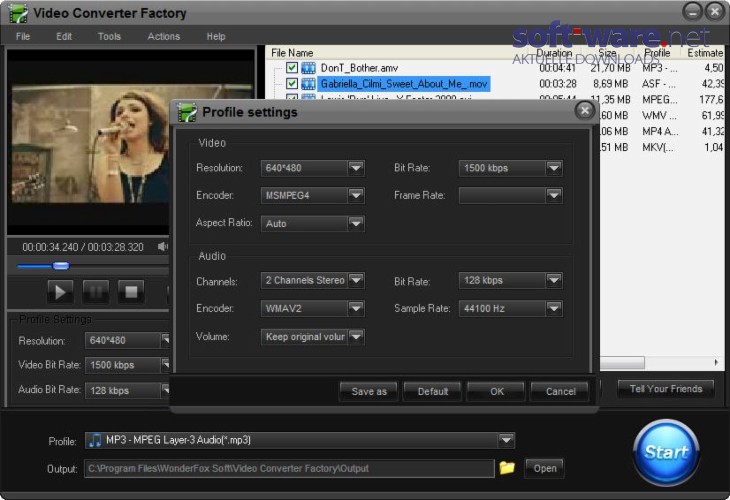Close the Profile settings dialog
Image resolution: width=730 pixels, height=500 pixels.
[585, 110]
